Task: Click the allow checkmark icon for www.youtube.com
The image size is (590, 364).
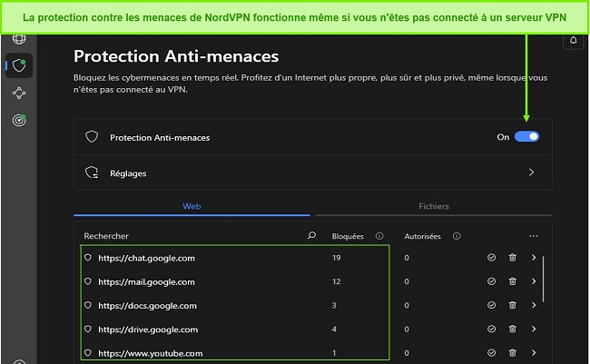Action: (x=491, y=353)
